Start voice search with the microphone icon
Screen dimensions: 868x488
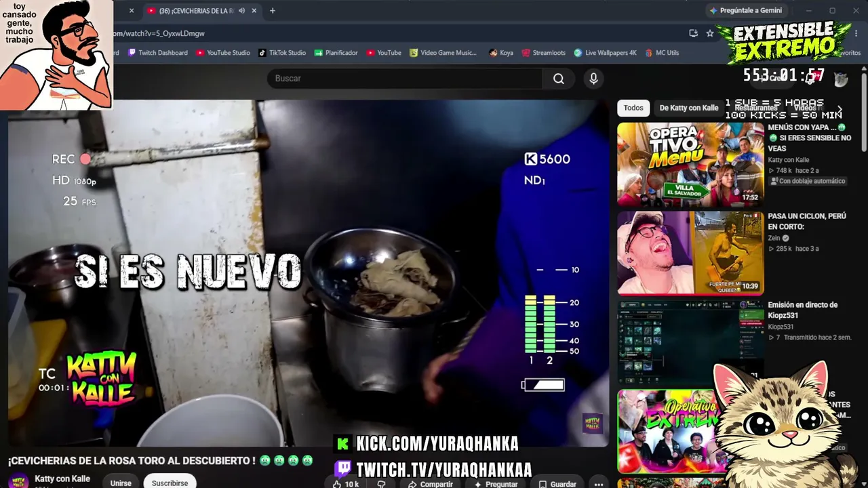(593, 79)
